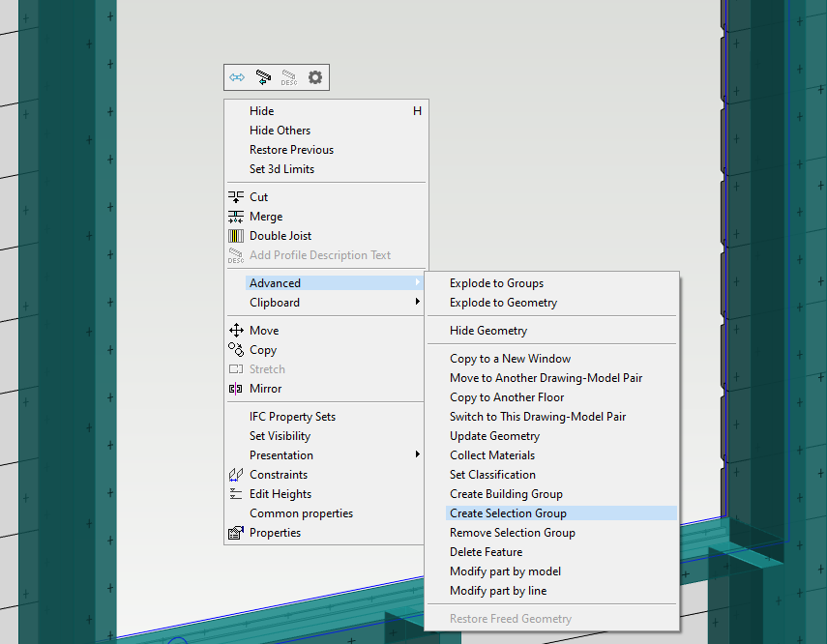Choose Modify part by model
The height and width of the screenshot is (644, 827).
tap(505, 571)
